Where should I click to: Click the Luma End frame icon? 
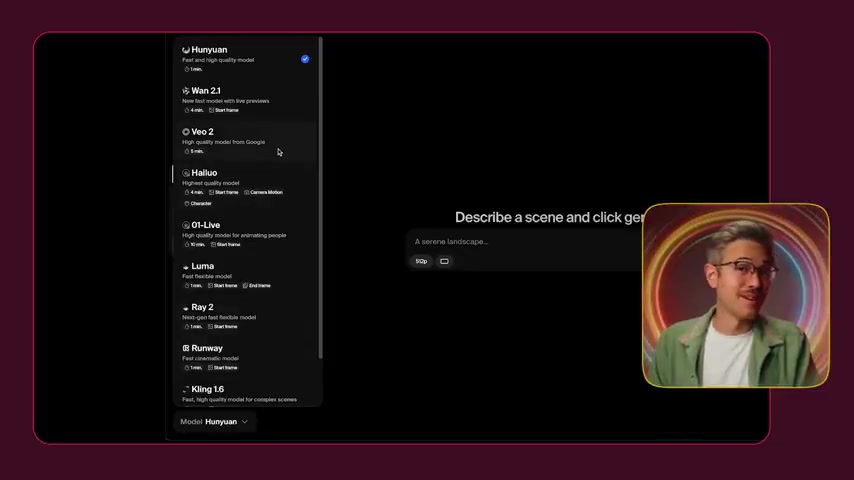pos(245,285)
